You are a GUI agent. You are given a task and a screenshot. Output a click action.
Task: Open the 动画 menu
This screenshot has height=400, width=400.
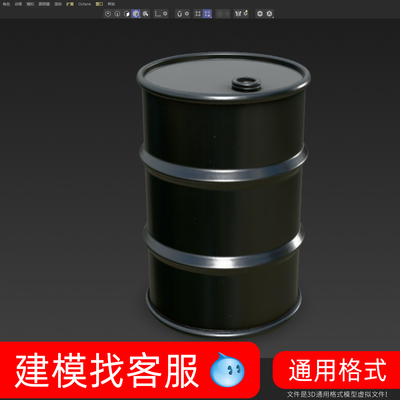point(18,4)
